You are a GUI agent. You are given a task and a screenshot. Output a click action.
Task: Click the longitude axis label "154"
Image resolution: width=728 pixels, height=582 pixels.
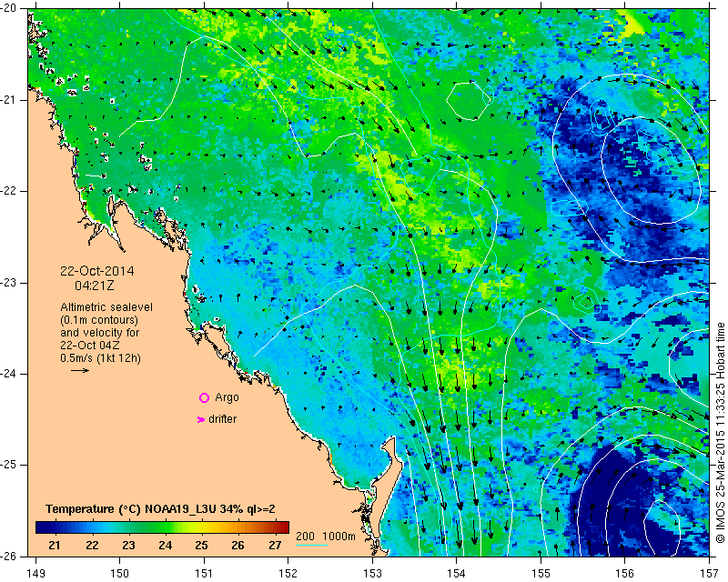[x=457, y=573]
